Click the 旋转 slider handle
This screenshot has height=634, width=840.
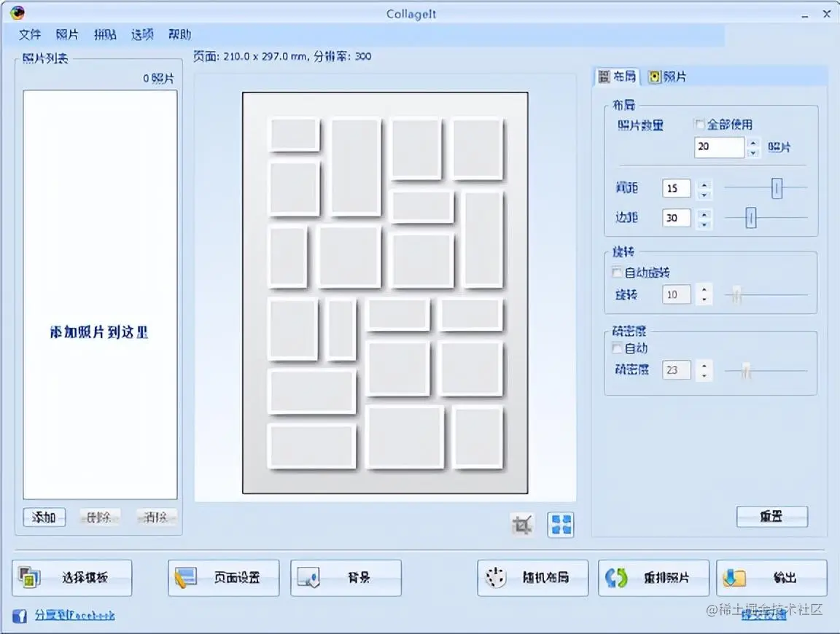pos(736,294)
